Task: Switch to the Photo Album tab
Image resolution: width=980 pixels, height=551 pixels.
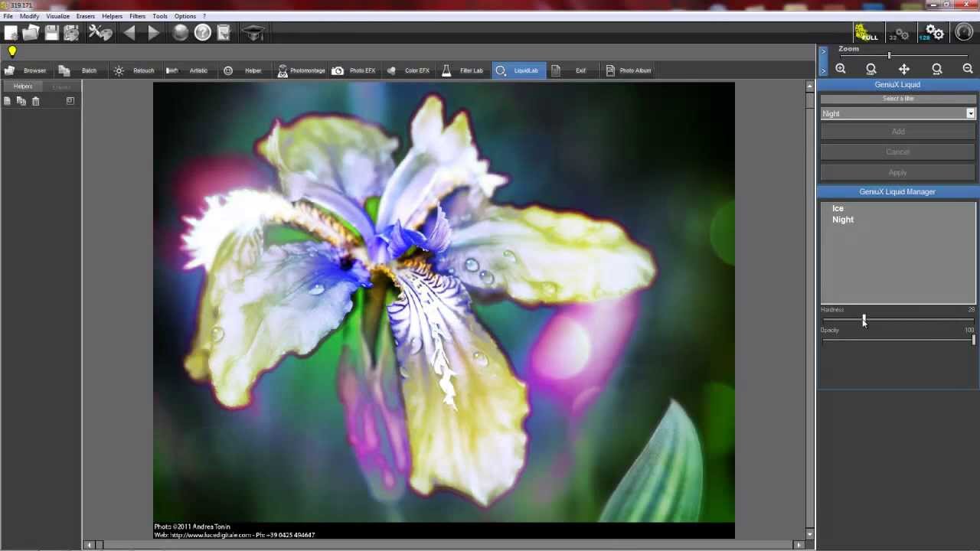Action: pos(629,70)
